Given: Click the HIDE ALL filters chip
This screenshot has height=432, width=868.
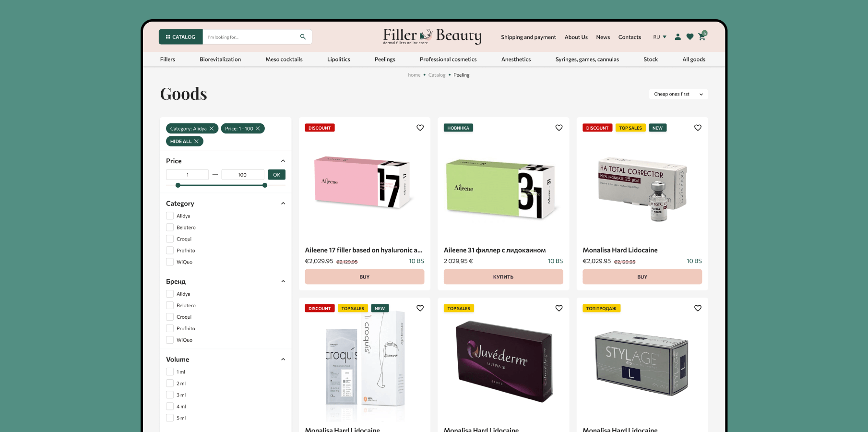Looking at the screenshot, I should (x=185, y=141).
